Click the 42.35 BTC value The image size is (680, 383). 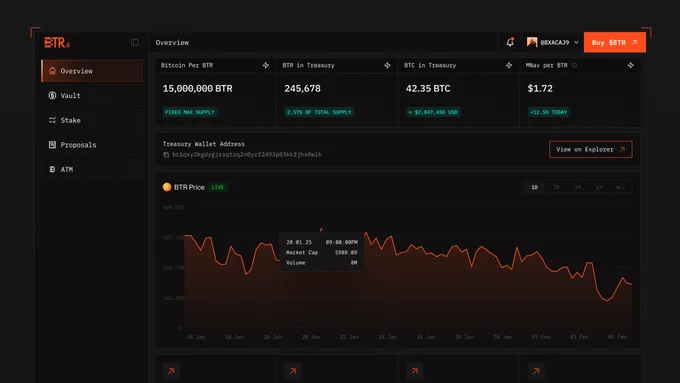click(x=428, y=88)
